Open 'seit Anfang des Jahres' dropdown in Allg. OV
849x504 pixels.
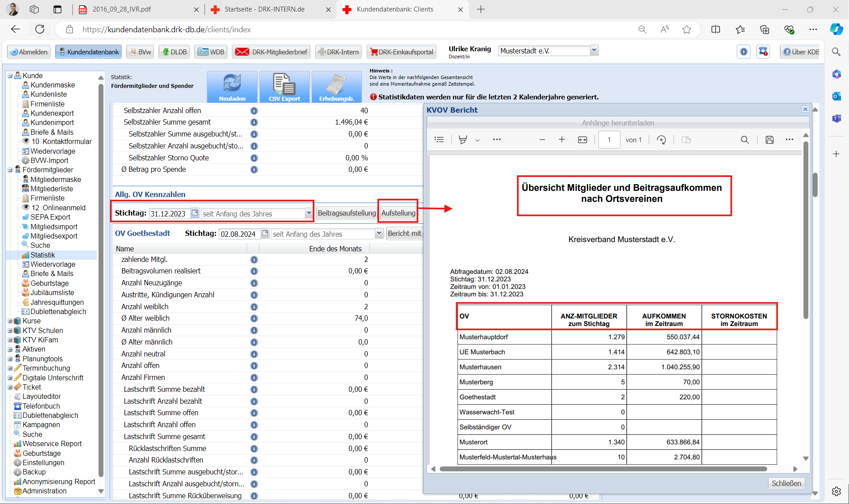[308, 213]
